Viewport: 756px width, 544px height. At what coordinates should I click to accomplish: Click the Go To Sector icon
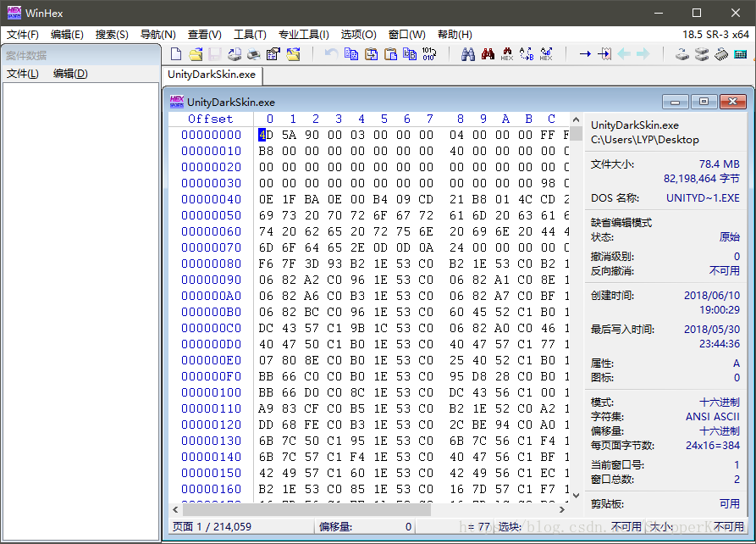point(604,53)
